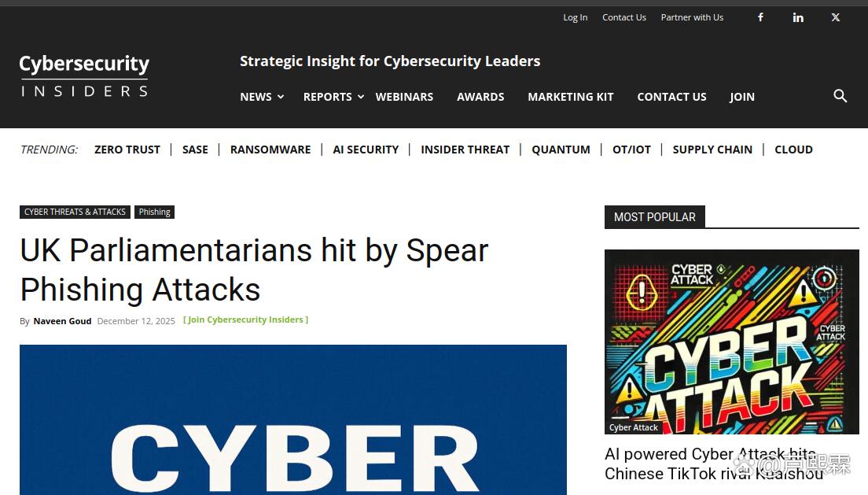Screen dimensions: 868x495
Task: Click the CYBER THREATS & ATTACKS category tag
Action: 75,212
